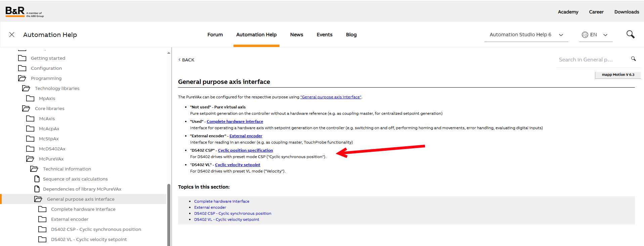
Task: Go back using the BACK chevron link
Action: (186, 60)
